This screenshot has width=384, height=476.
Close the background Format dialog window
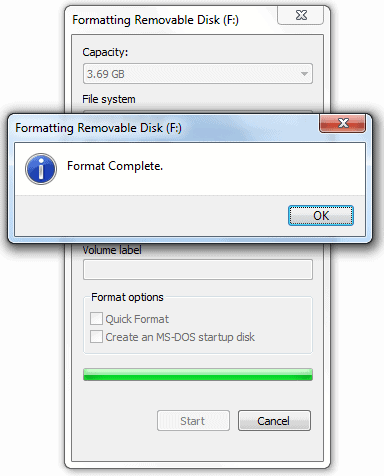pos(300,15)
